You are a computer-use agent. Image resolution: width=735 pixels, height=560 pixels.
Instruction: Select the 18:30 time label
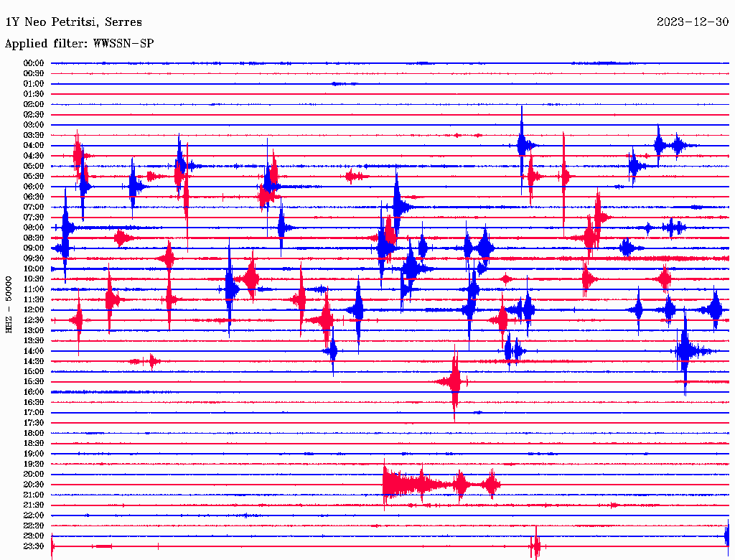pos(34,443)
